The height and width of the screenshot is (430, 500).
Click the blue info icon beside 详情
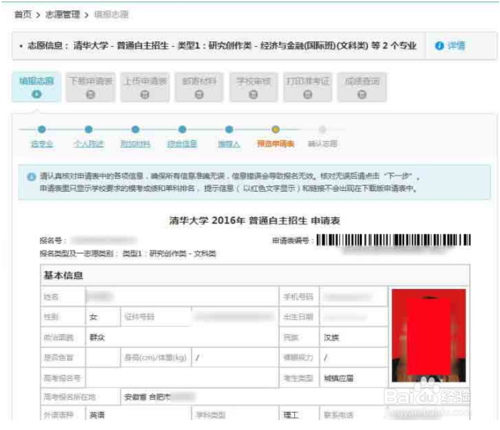pos(439,46)
